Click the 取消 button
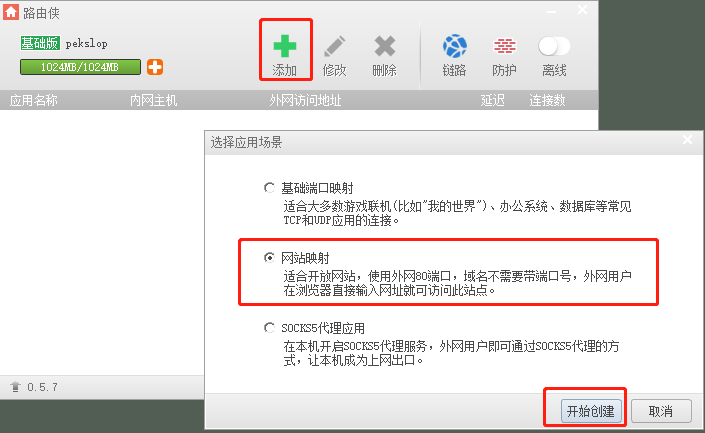705x433 pixels. click(661, 411)
